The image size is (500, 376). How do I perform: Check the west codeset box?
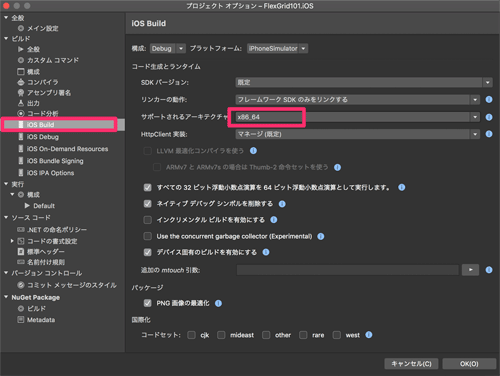coord(337,335)
